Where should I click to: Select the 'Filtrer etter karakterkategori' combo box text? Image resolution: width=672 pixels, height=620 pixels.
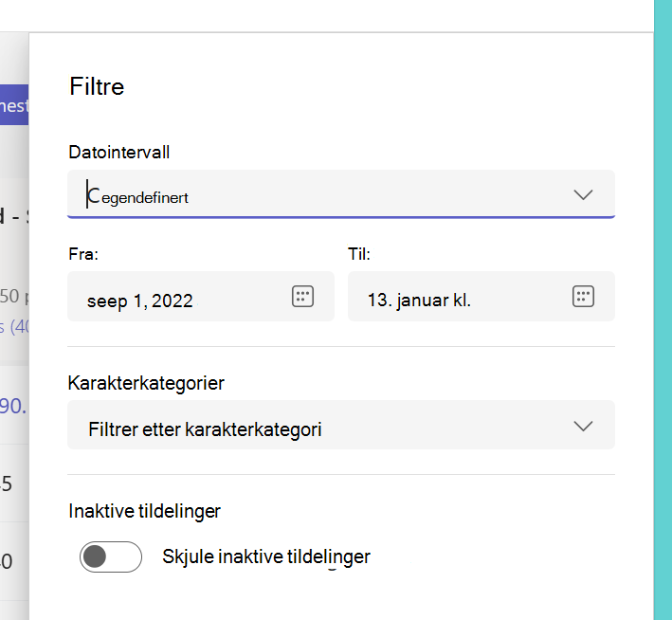205,429
